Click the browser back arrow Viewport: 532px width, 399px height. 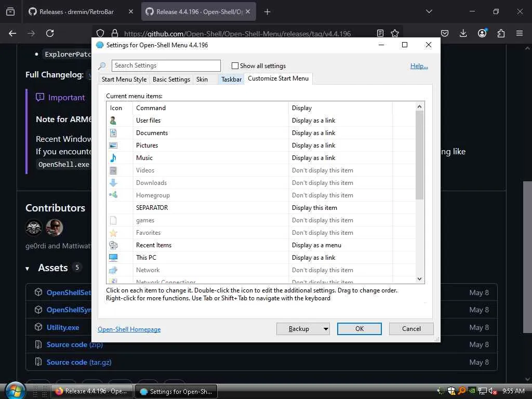[12, 33]
